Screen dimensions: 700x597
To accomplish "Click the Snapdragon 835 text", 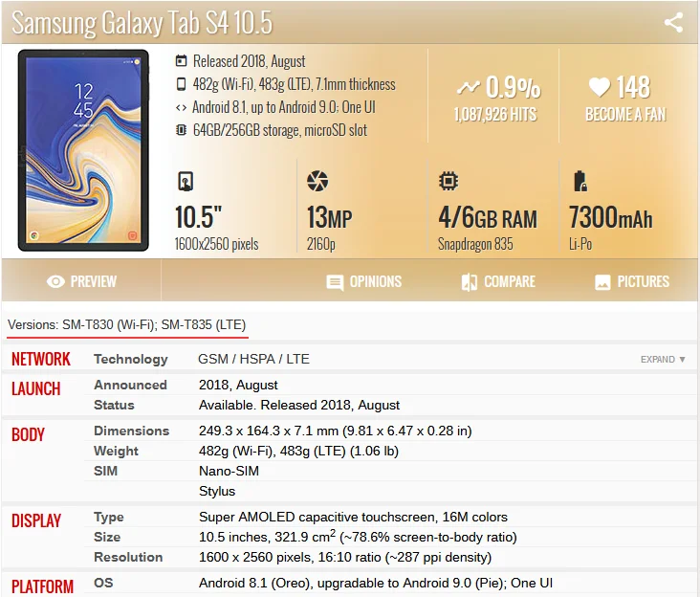I will point(475,244).
